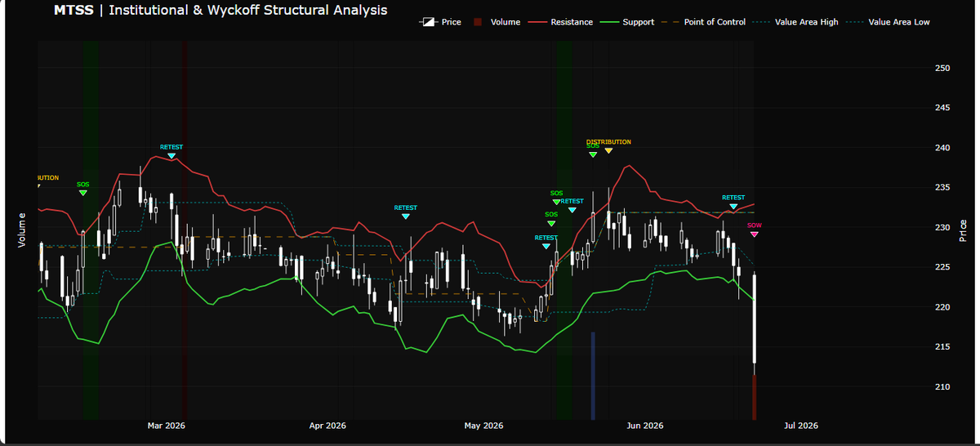
Task: Click the green SOS marker under DISTRIBUTION label
Action: coord(593,154)
